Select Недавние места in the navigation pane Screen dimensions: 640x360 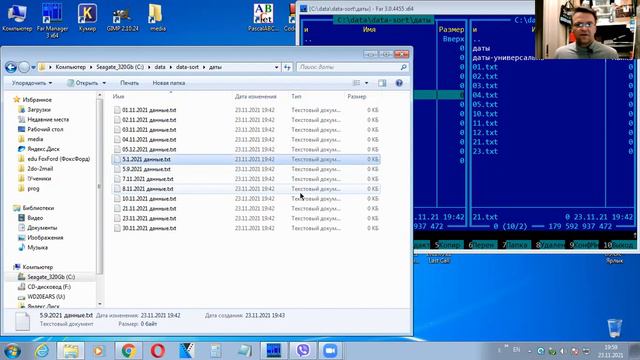pos(48,119)
